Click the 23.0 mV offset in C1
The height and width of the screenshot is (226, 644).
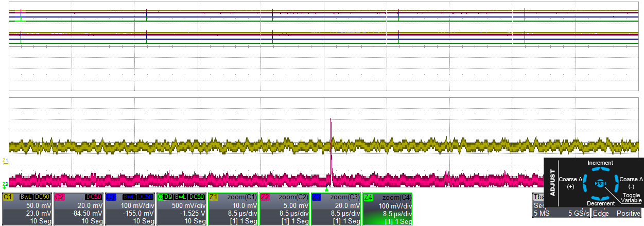40,213
